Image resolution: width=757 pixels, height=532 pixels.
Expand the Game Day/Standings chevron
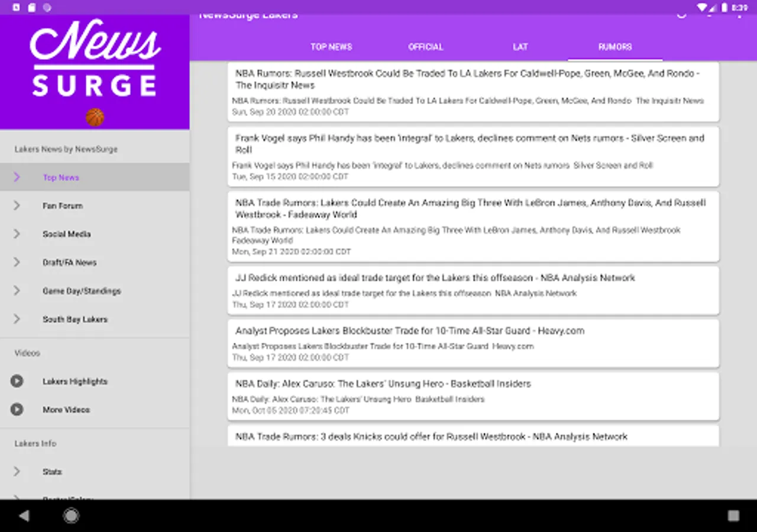click(17, 291)
